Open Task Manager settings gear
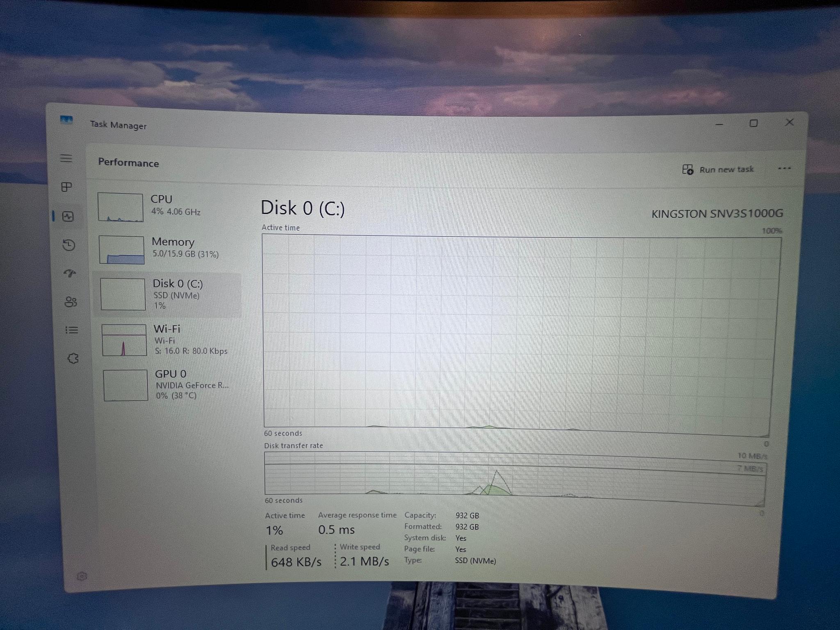The height and width of the screenshot is (630, 840). (x=82, y=576)
